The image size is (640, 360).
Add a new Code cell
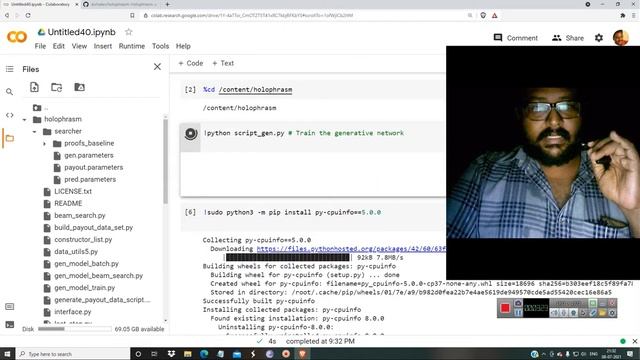coord(191,63)
